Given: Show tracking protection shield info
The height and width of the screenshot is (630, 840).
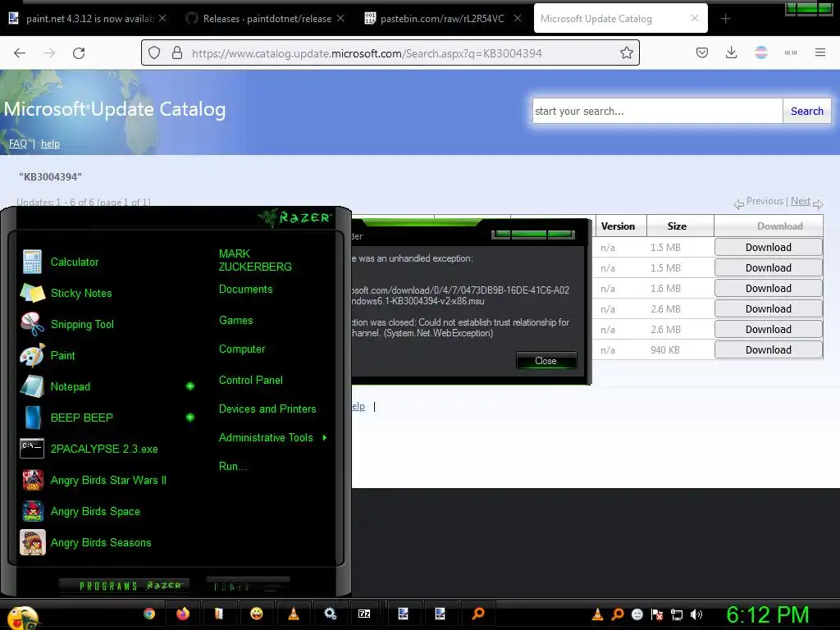Looking at the screenshot, I should (x=154, y=52).
